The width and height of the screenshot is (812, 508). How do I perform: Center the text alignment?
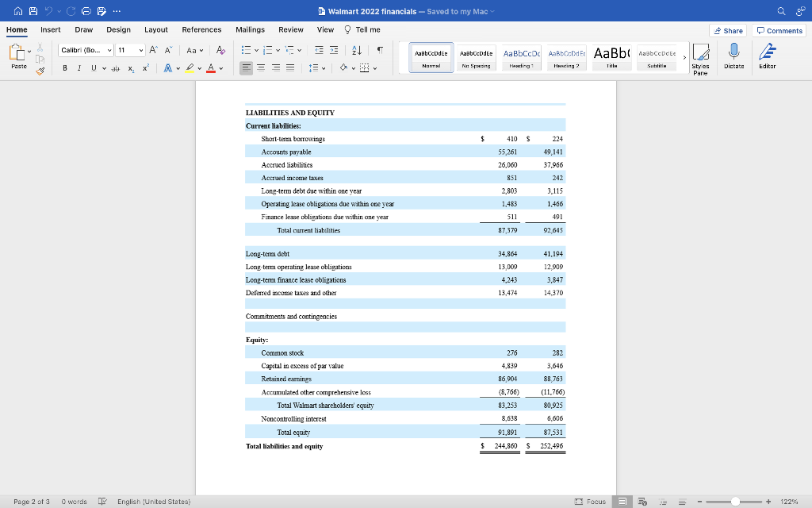click(261, 68)
